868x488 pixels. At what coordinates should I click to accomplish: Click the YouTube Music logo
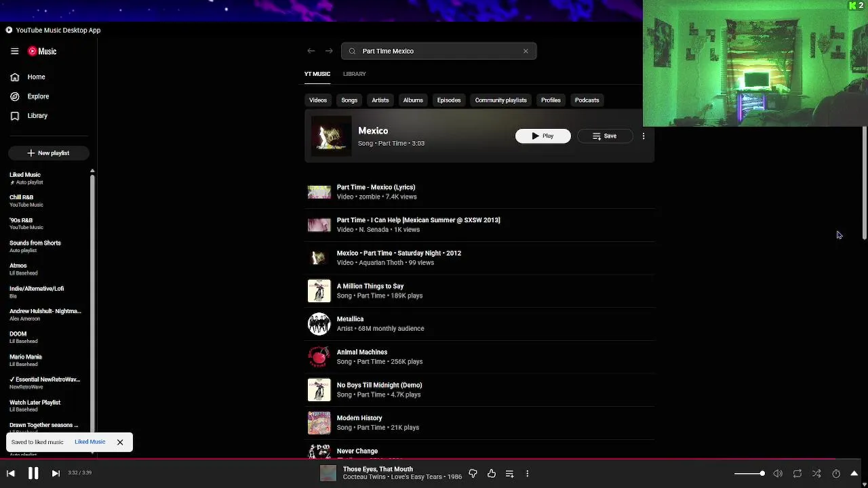pos(42,51)
